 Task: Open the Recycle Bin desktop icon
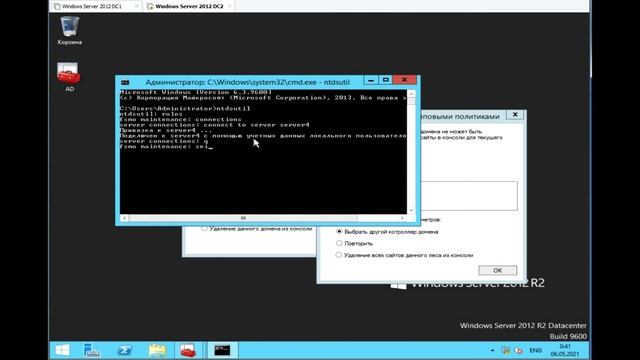(x=69, y=31)
